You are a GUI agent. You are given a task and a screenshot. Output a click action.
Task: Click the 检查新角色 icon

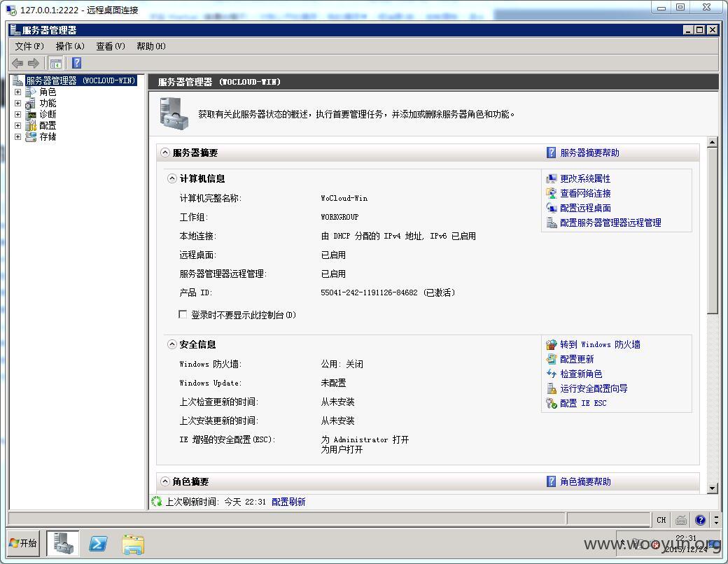[551, 374]
